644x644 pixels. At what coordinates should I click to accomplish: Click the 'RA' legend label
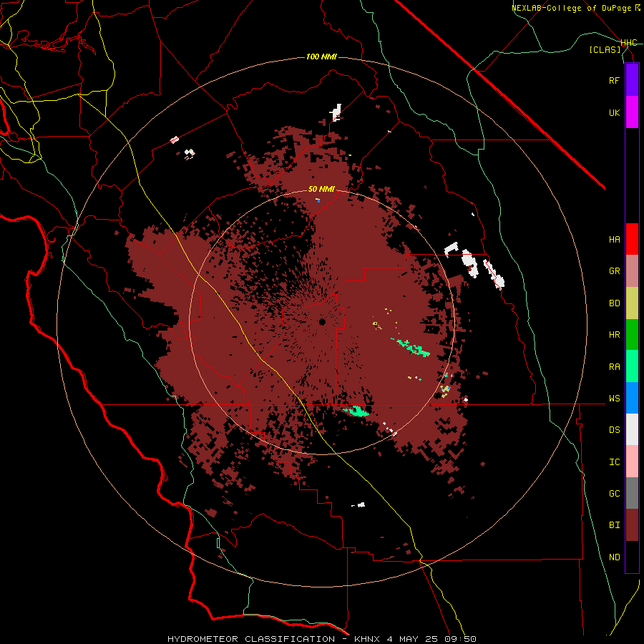pos(614,367)
